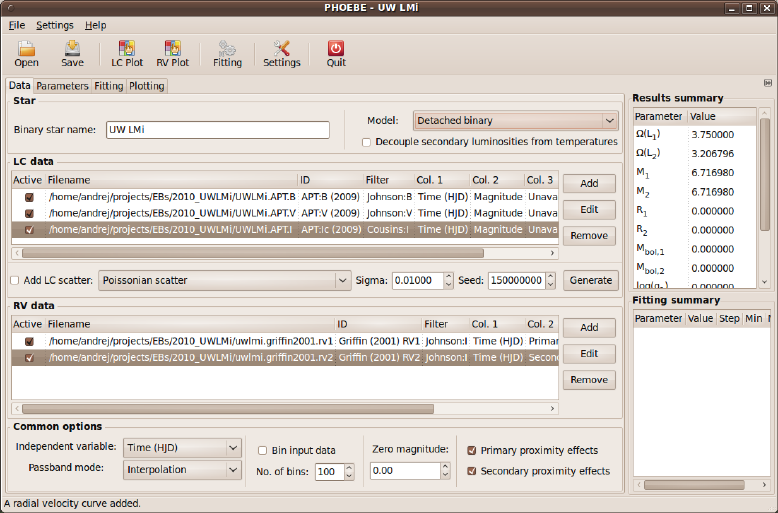Click the Zero magnitude input field

coord(405,471)
